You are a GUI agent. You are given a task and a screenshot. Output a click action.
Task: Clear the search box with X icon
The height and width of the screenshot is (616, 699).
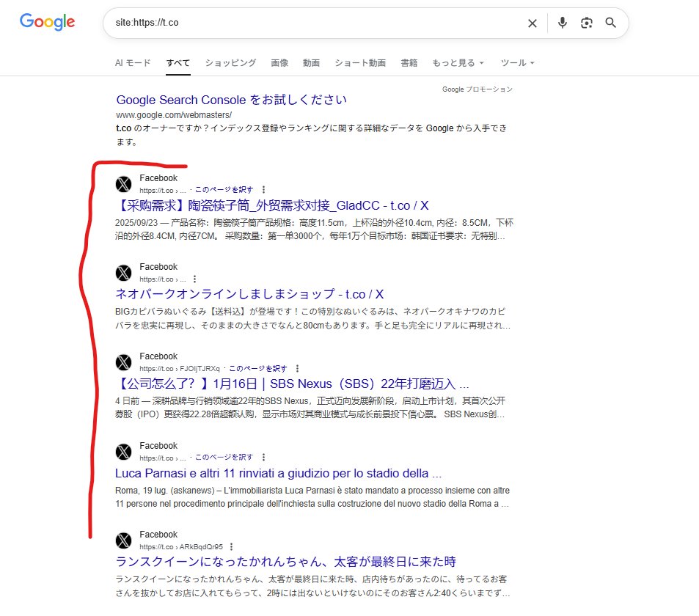533,23
